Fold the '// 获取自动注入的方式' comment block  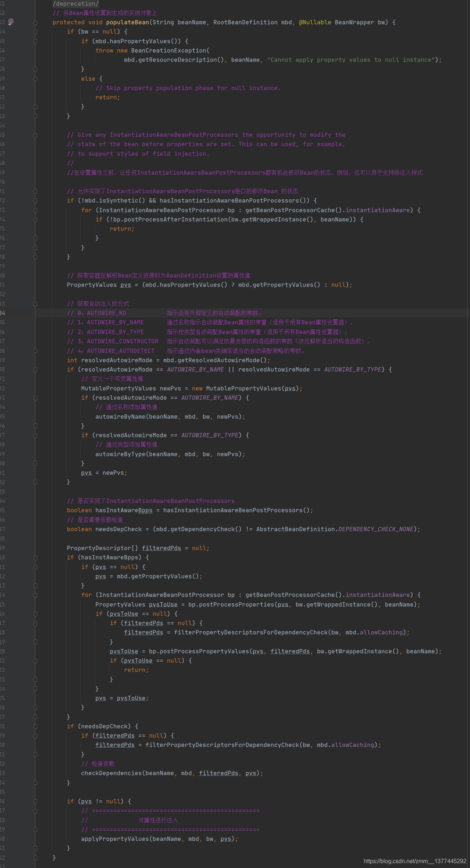point(35,304)
